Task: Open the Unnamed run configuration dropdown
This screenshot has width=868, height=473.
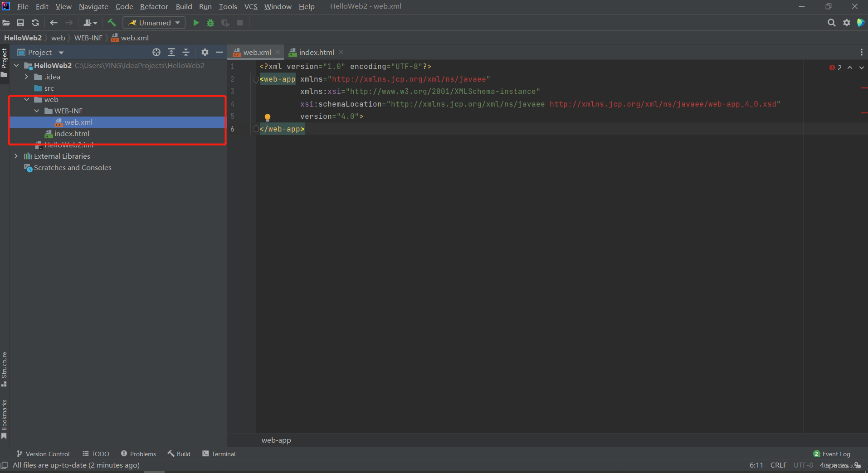Action: pyautogui.click(x=154, y=23)
